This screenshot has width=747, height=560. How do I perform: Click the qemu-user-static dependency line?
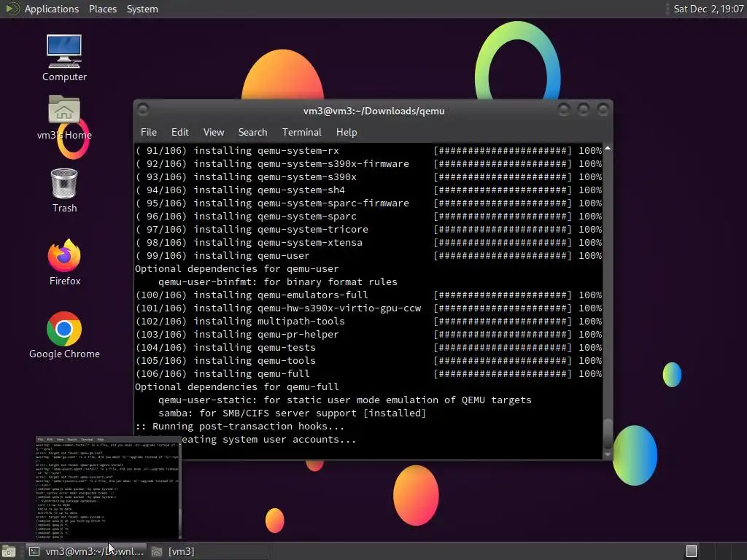[x=345, y=400]
